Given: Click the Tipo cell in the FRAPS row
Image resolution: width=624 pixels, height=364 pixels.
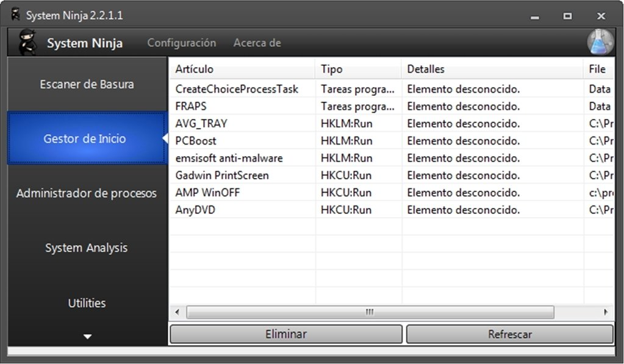Looking at the screenshot, I should click(x=357, y=106).
